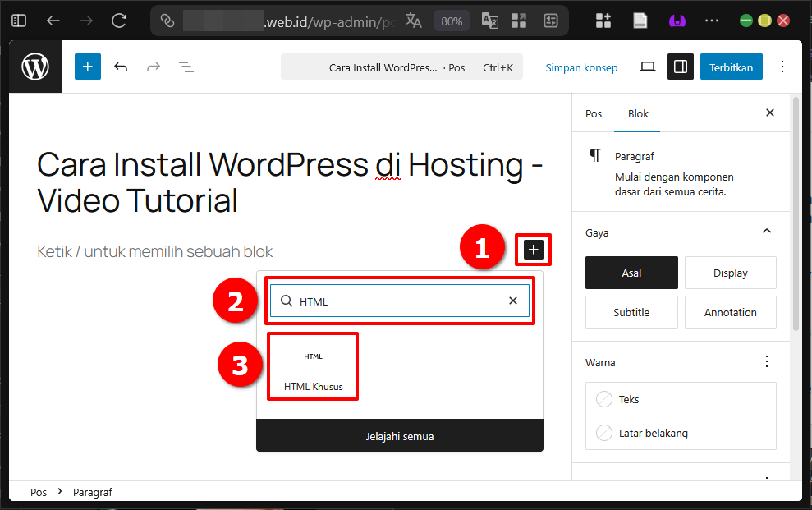Open the Document Overview list icon
The image size is (812, 510).
click(x=186, y=67)
